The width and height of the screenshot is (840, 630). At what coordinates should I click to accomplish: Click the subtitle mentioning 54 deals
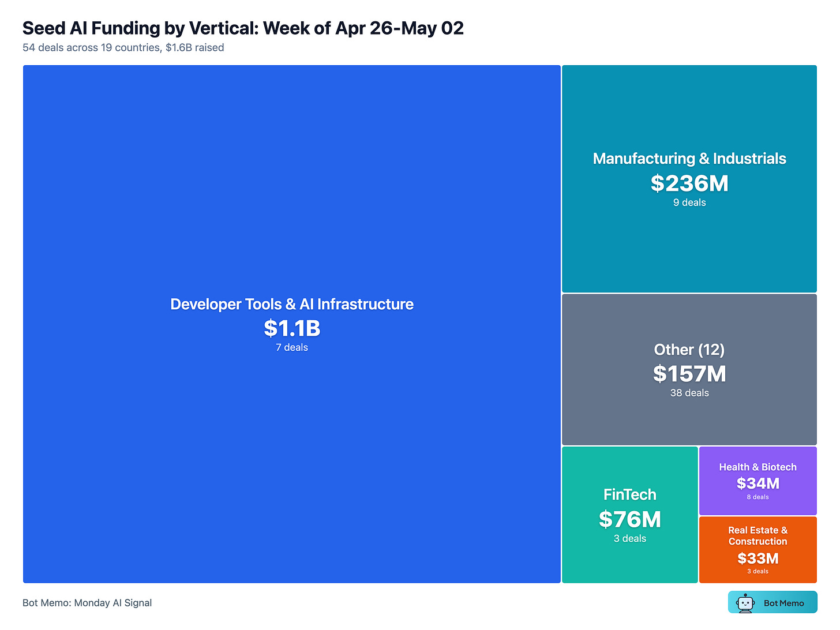[x=123, y=47]
